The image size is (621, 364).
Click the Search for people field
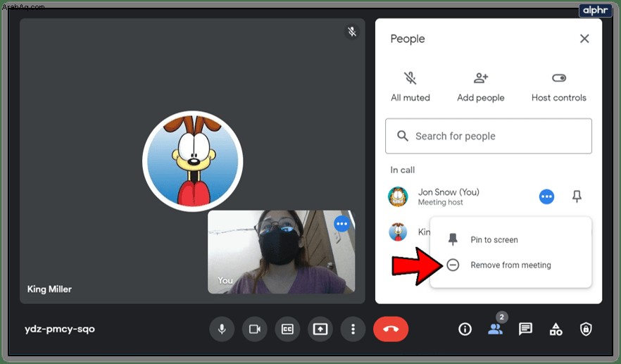pyautogui.click(x=489, y=136)
